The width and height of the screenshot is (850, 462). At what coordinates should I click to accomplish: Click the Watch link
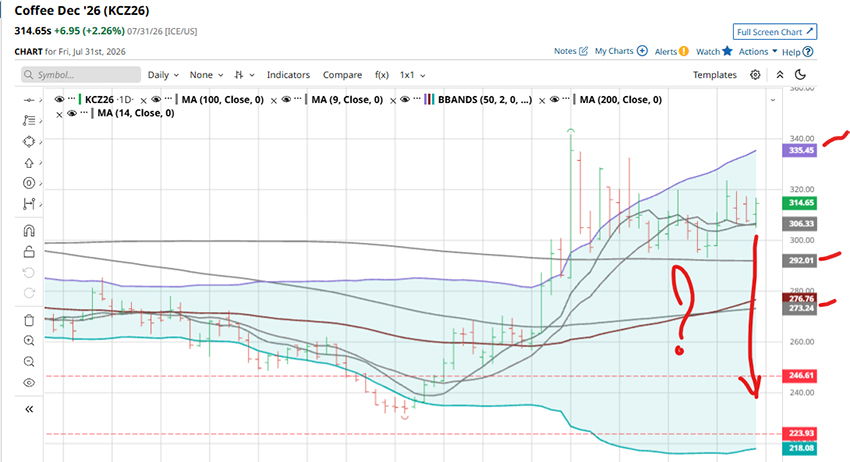708,52
